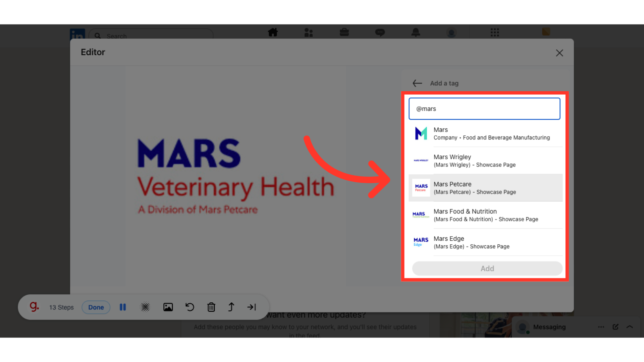Click the @mars tag input field

tap(484, 109)
